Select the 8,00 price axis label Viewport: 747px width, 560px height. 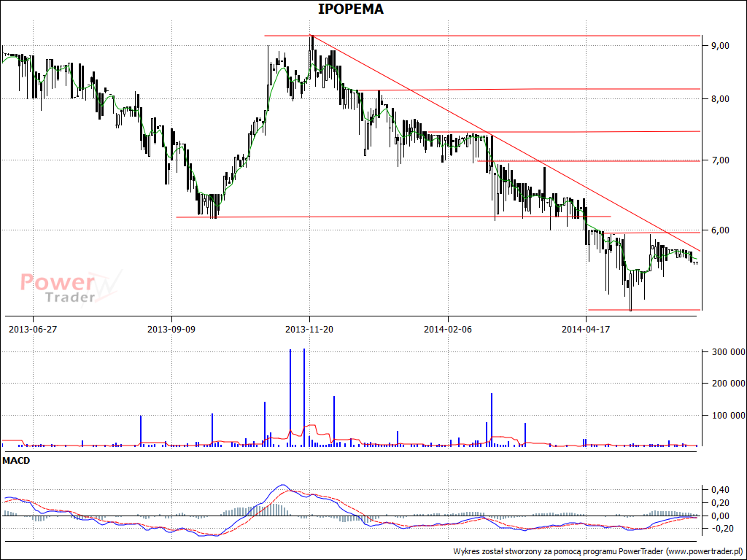720,99
